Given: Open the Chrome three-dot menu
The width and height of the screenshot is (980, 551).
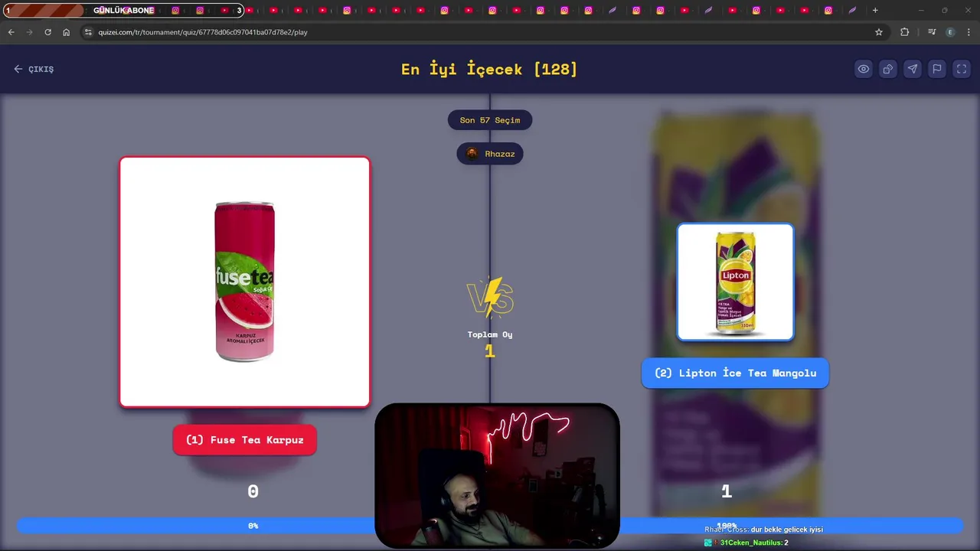Looking at the screenshot, I should 969,32.
